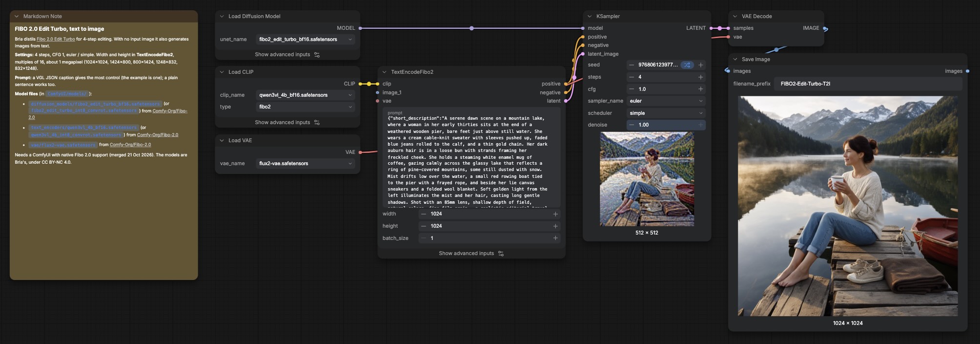Increase seed with its plus icon
This screenshot has height=344, width=980.
pyautogui.click(x=700, y=64)
